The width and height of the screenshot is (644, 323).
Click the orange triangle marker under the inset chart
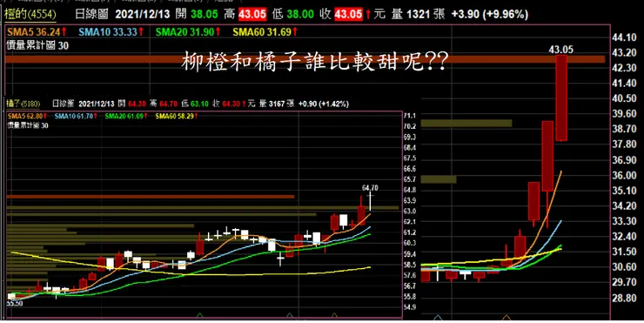(x=334, y=316)
